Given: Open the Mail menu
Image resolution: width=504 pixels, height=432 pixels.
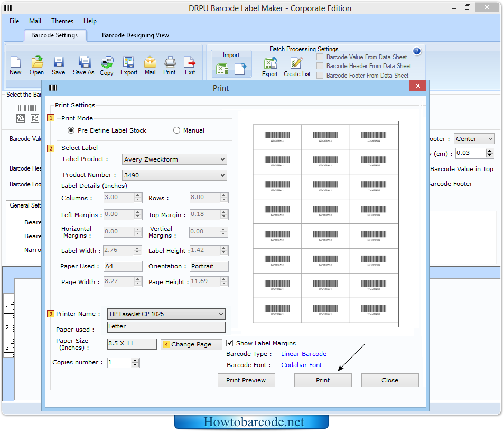Looking at the screenshot, I should coord(35,21).
